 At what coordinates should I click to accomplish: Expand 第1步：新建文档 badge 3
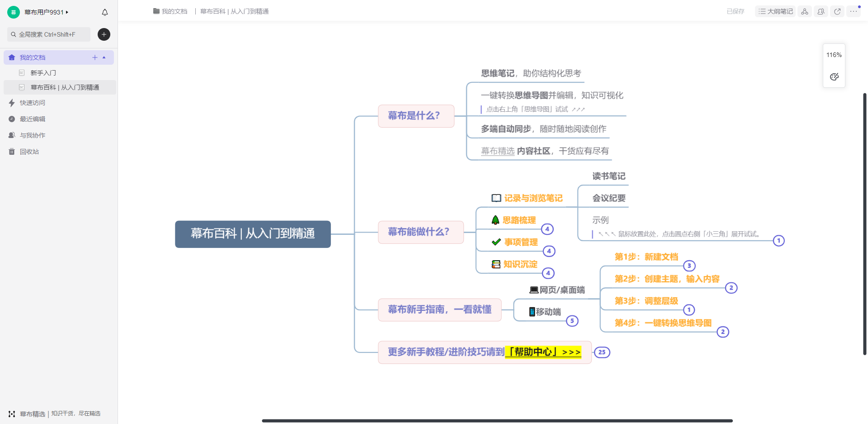pyautogui.click(x=689, y=266)
